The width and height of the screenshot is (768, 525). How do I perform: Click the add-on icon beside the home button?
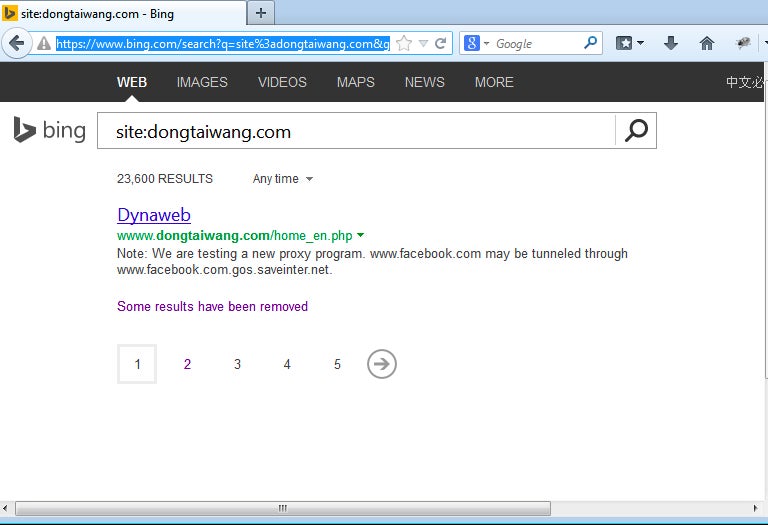pyautogui.click(x=743, y=44)
